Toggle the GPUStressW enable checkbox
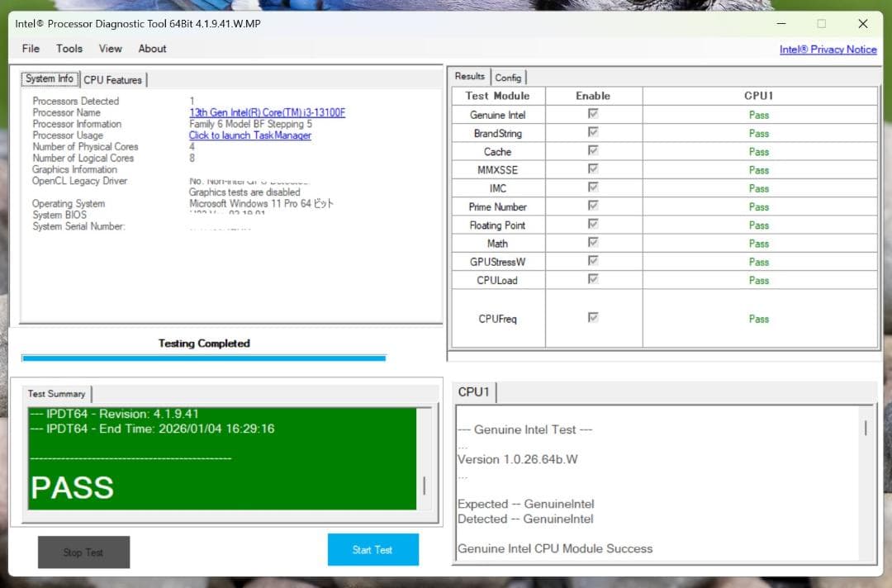This screenshot has width=892, height=588. [x=593, y=260]
